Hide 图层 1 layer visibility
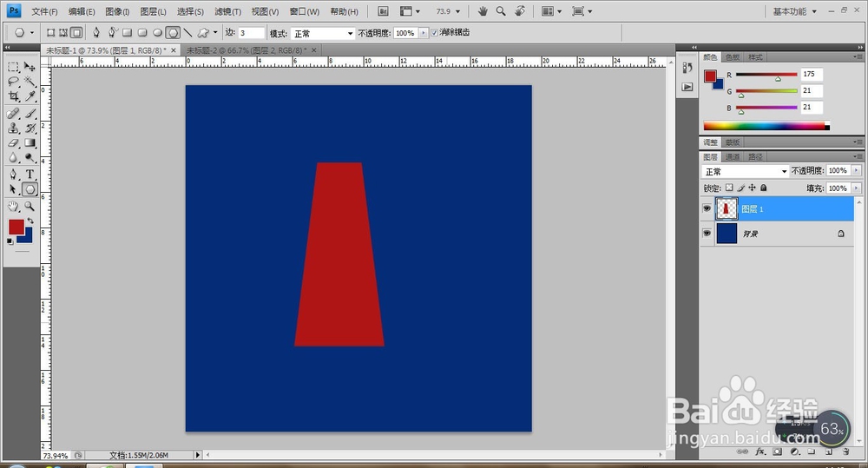Screen dimensions: 868x468 707,208
